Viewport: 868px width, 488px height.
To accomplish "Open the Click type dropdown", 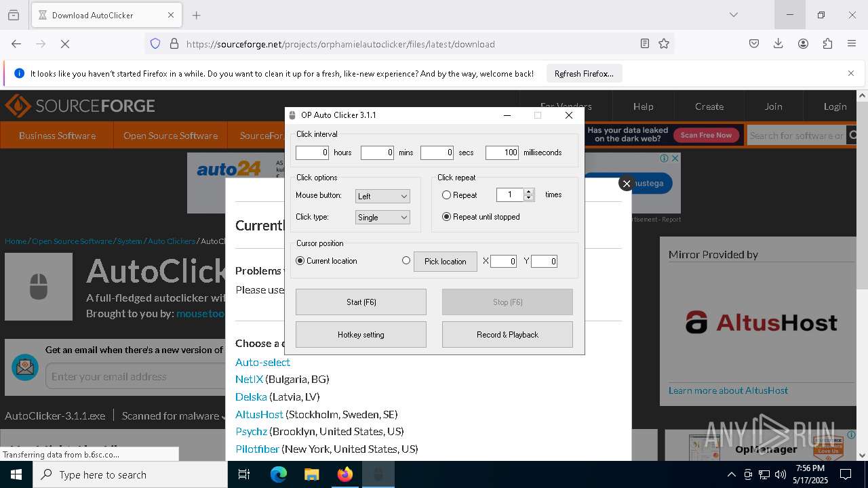I will (x=382, y=218).
